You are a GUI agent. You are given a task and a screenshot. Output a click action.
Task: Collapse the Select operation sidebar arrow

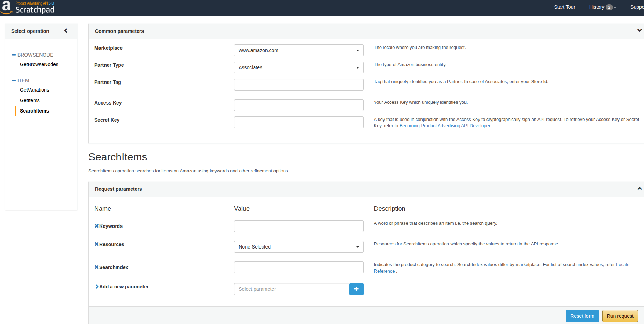66,31
